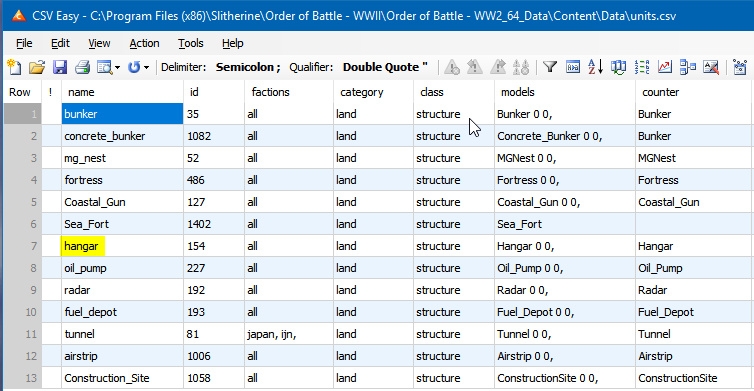Click the 'MGNest' counter cell

(694, 158)
